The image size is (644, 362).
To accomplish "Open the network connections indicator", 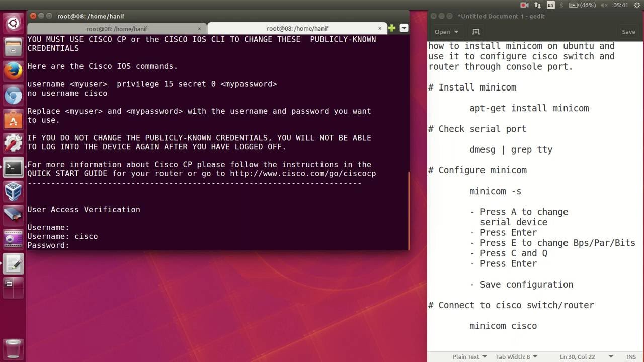I will coord(538,5).
